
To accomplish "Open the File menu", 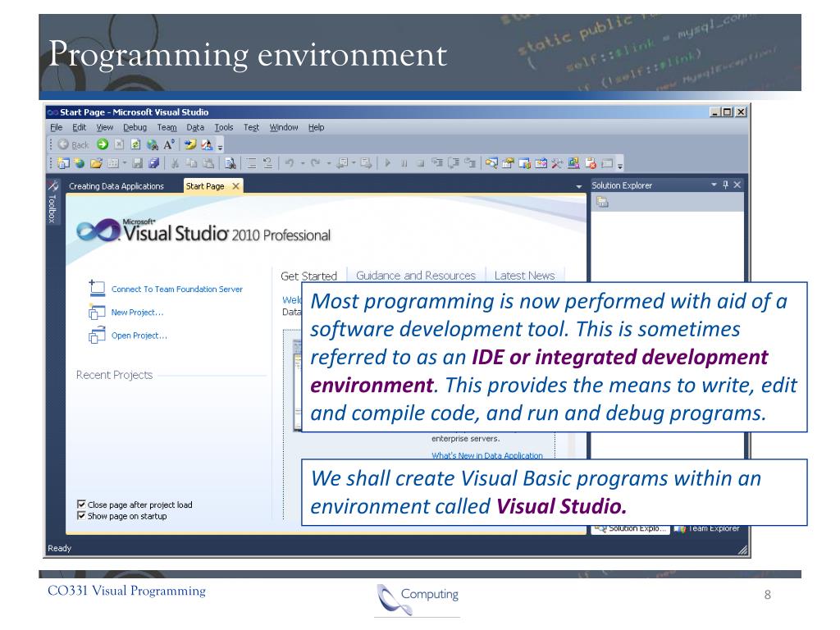I will [57, 127].
